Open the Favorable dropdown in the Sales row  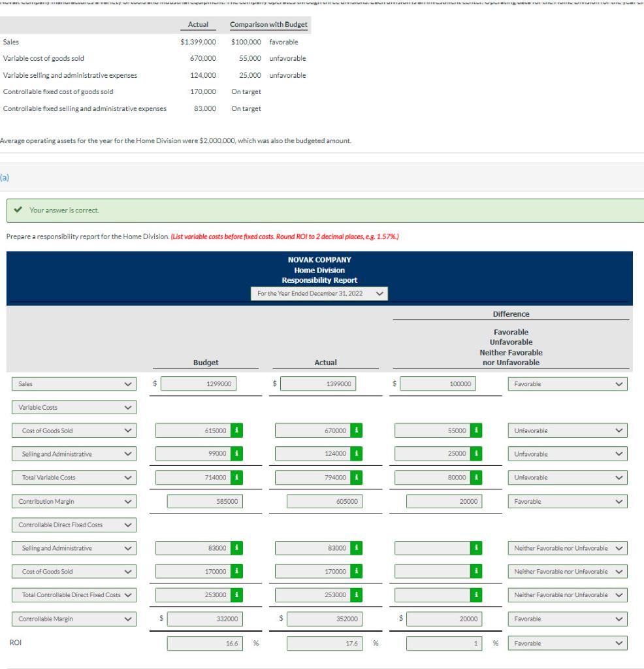click(568, 384)
